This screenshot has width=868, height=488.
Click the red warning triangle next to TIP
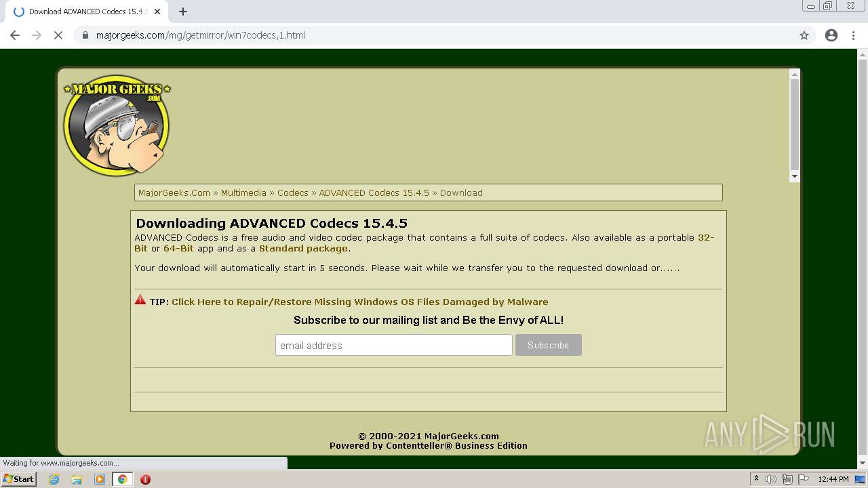click(x=140, y=300)
